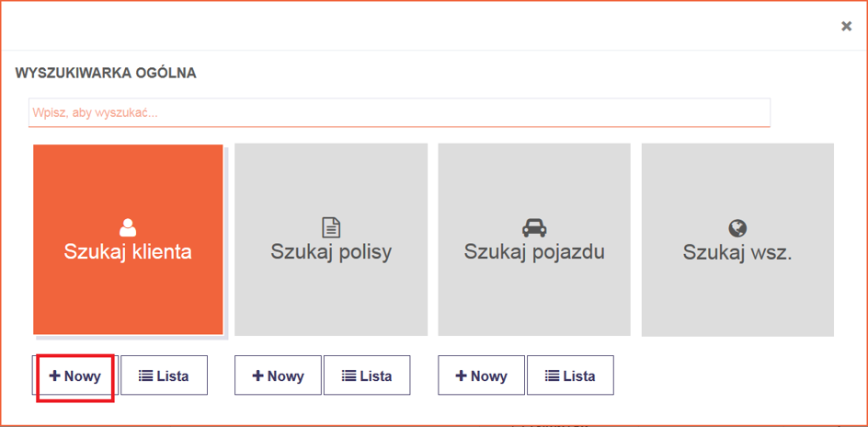868x427 pixels.
Task: Click the plus icon below Szukaj pojazdu
Action: pos(462,376)
